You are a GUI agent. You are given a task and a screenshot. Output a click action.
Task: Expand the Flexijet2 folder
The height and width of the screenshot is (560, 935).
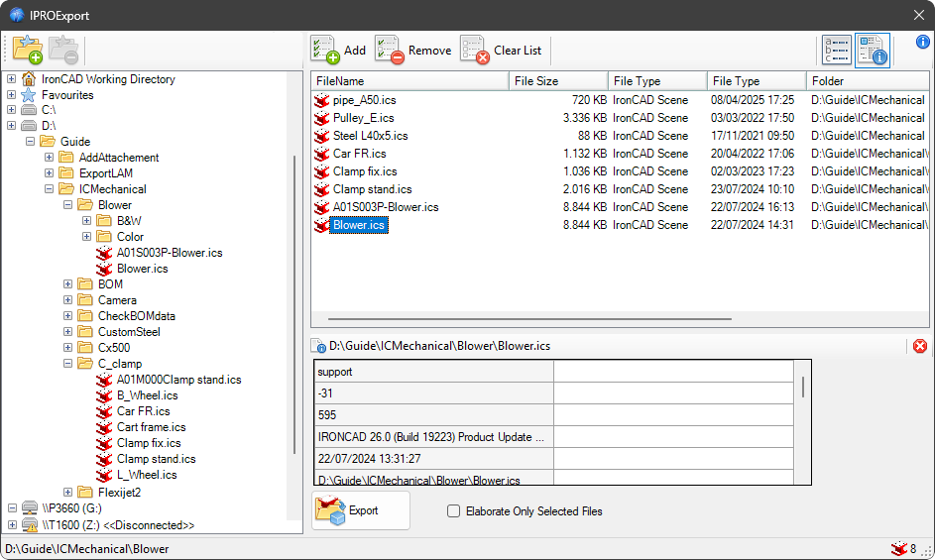(67, 491)
